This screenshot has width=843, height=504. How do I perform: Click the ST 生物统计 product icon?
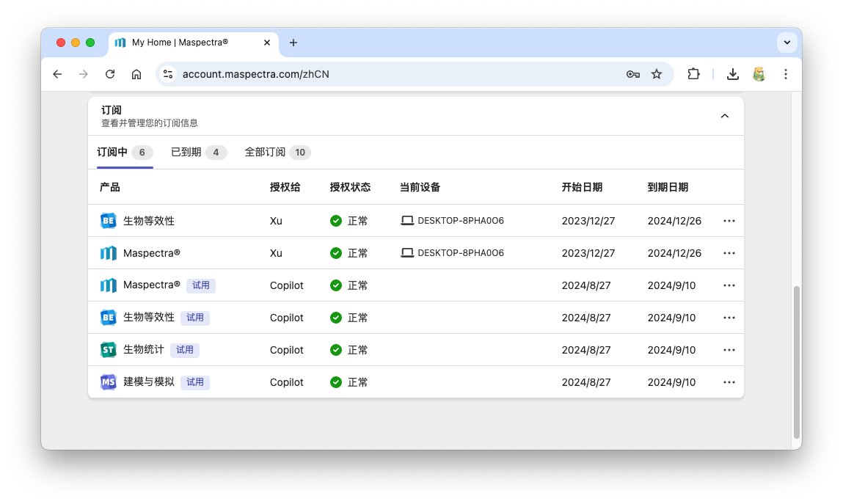pos(108,350)
